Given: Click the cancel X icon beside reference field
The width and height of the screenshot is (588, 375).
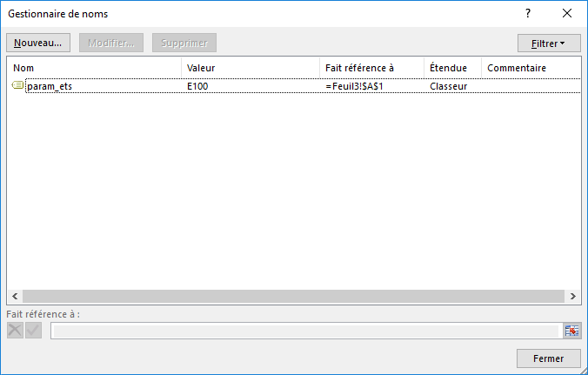Looking at the screenshot, I should coord(16,331).
